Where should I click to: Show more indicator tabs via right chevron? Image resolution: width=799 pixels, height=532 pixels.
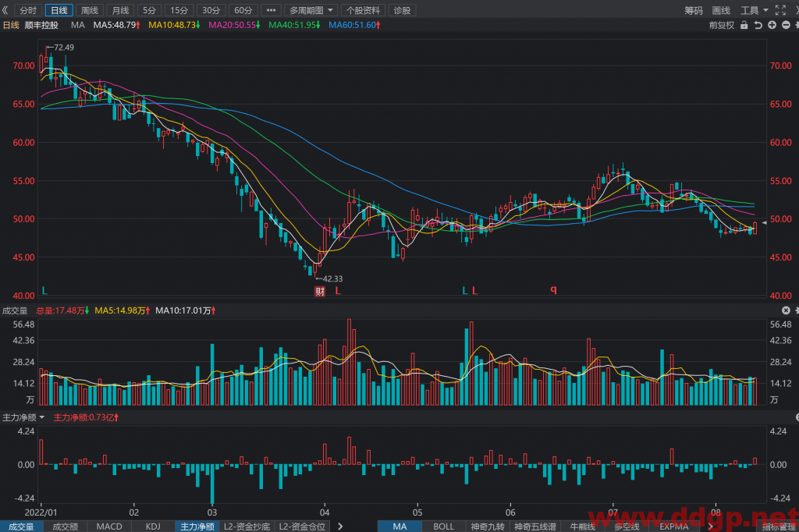(340, 527)
